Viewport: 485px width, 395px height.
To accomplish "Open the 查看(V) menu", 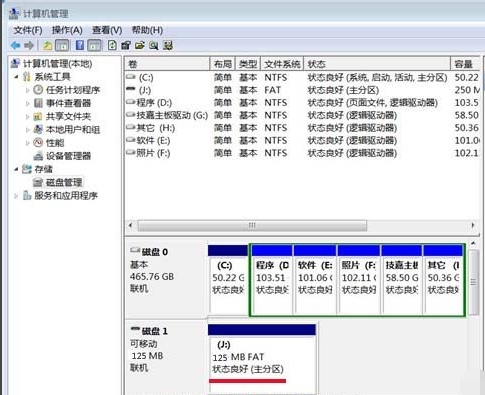I will click(107, 30).
